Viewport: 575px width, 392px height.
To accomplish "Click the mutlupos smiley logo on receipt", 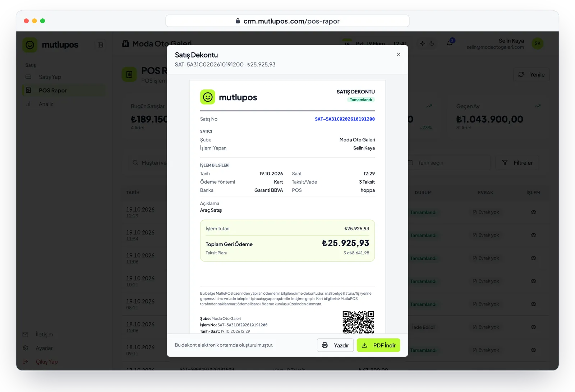I will click(x=208, y=97).
